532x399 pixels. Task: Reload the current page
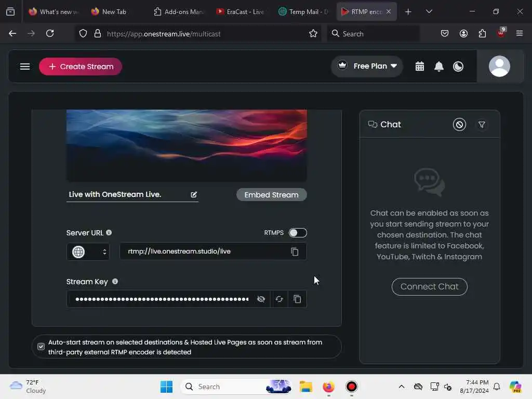pos(50,33)
